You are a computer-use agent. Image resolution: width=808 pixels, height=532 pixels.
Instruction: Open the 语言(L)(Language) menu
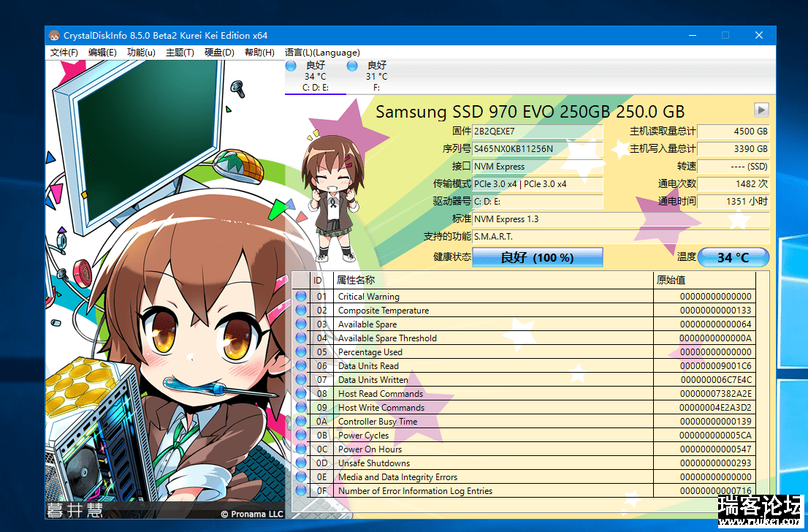pos(322,53)
